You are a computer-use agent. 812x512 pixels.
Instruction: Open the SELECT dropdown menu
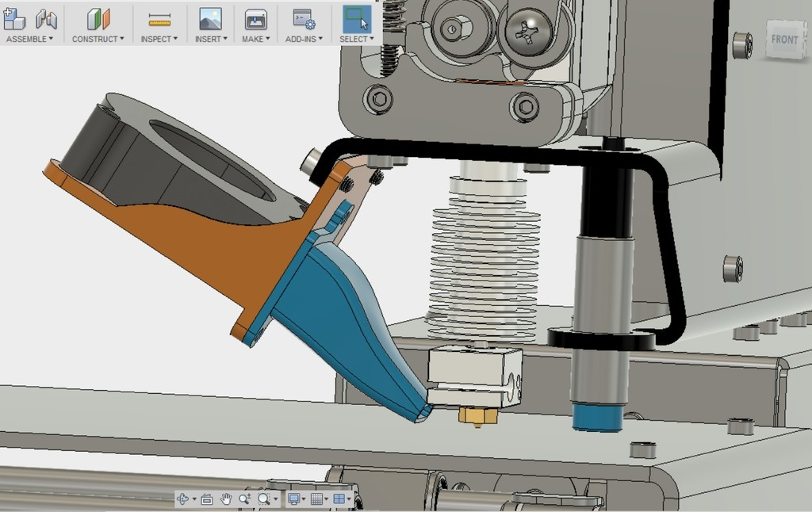point(356,39)
